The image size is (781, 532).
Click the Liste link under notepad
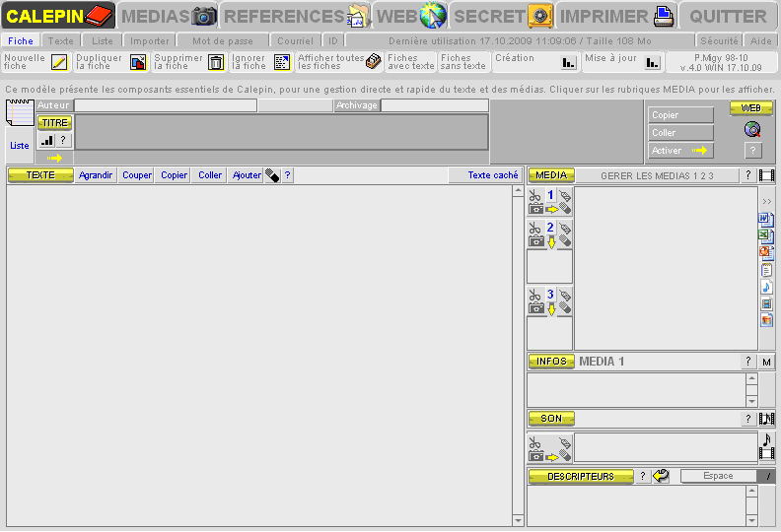tap(20, 146)
